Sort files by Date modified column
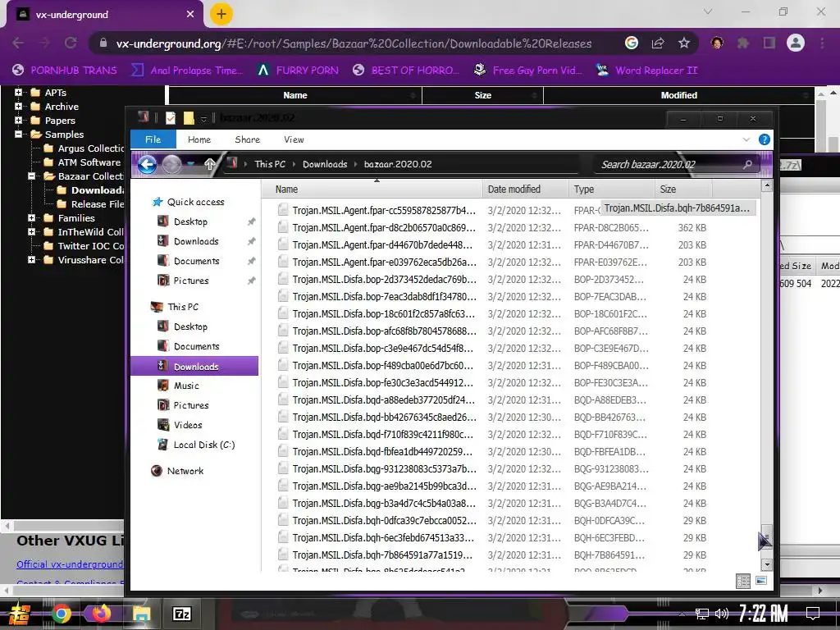The height and width of the screenshot is (630, 840). tap(525, 189)
